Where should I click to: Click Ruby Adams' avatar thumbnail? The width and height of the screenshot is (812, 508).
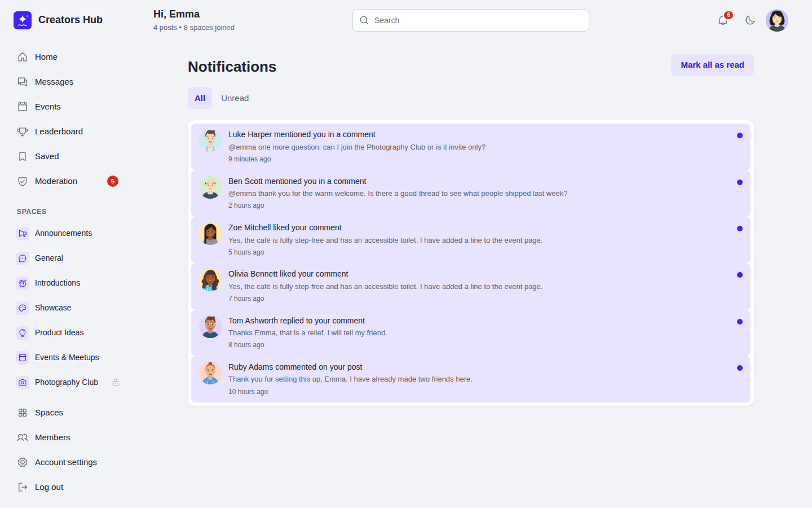[210, 373]
